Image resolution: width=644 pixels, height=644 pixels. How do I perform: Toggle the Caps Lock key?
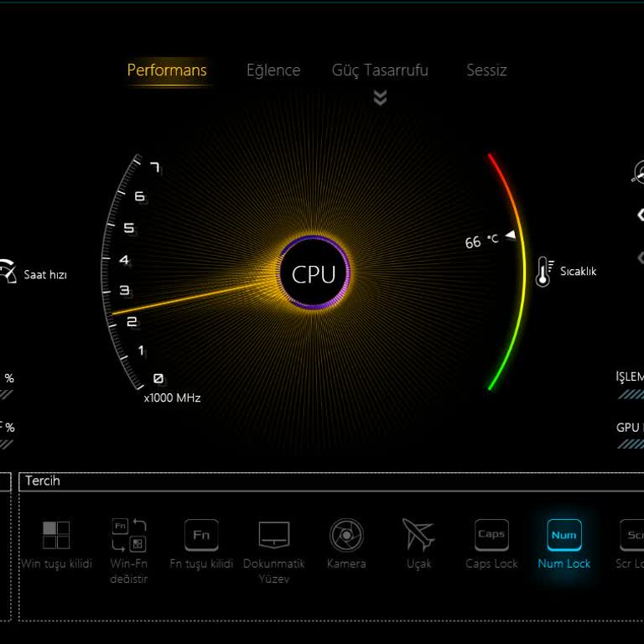491,534
